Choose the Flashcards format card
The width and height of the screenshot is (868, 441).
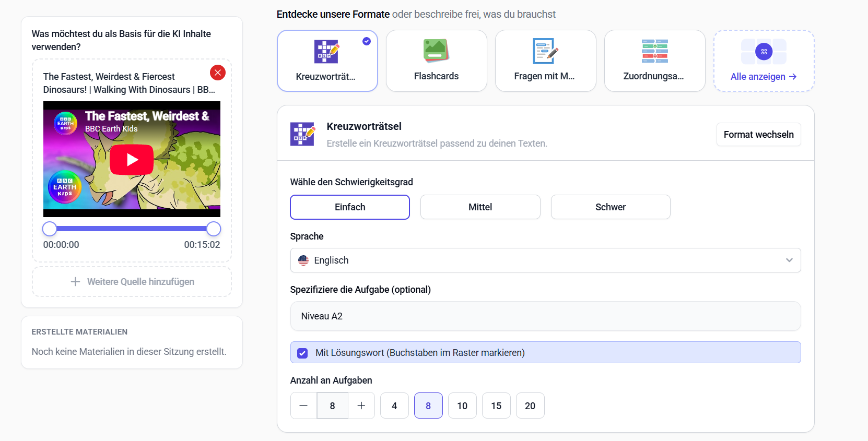(x=436, y=61)
